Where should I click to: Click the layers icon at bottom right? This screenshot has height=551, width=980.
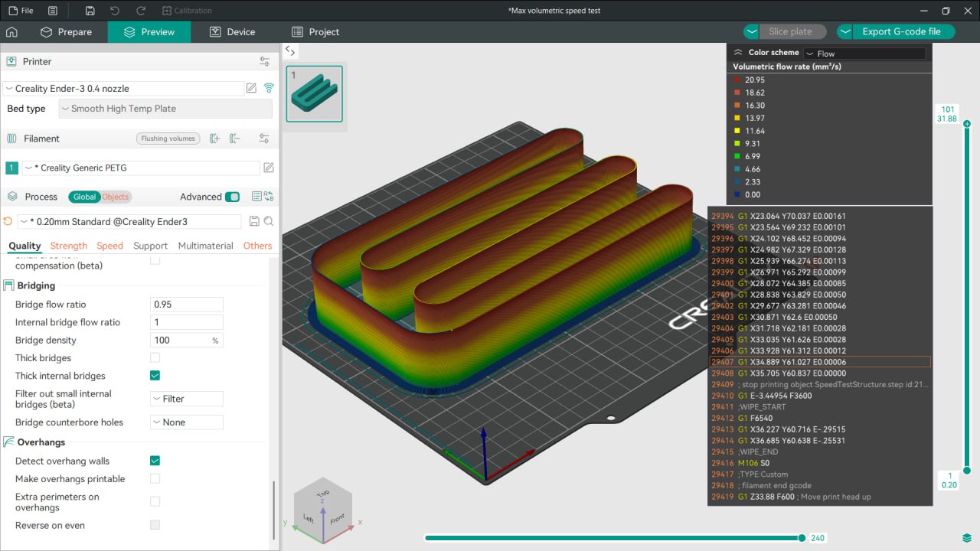point(967,538)
